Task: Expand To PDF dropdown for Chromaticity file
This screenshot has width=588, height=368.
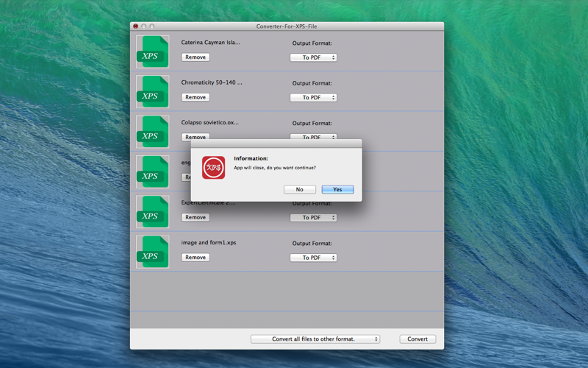Action: pos(313,98)
